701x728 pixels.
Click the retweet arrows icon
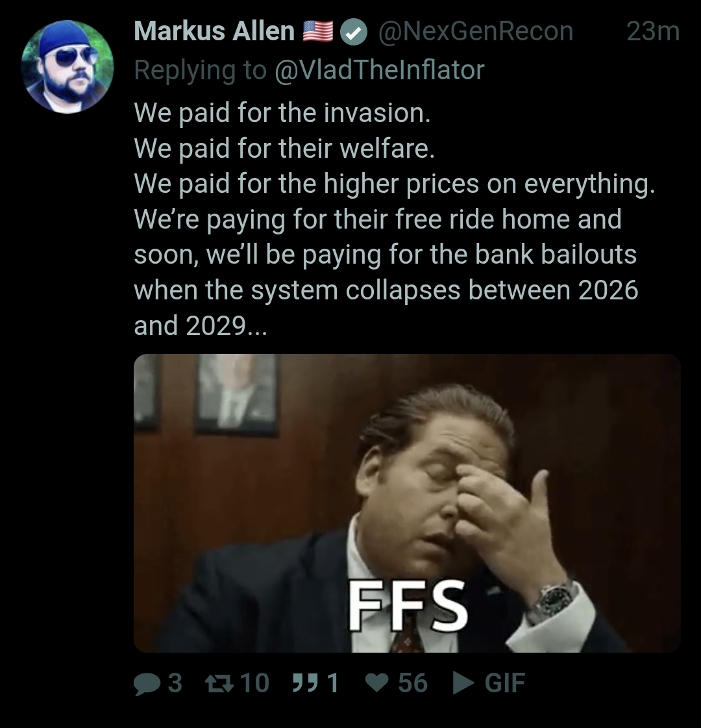220,683
